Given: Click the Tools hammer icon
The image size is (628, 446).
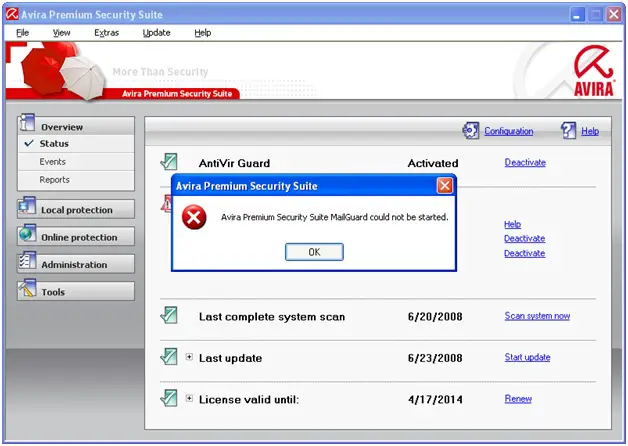Looking at the screenshot, I should (27, 288).
